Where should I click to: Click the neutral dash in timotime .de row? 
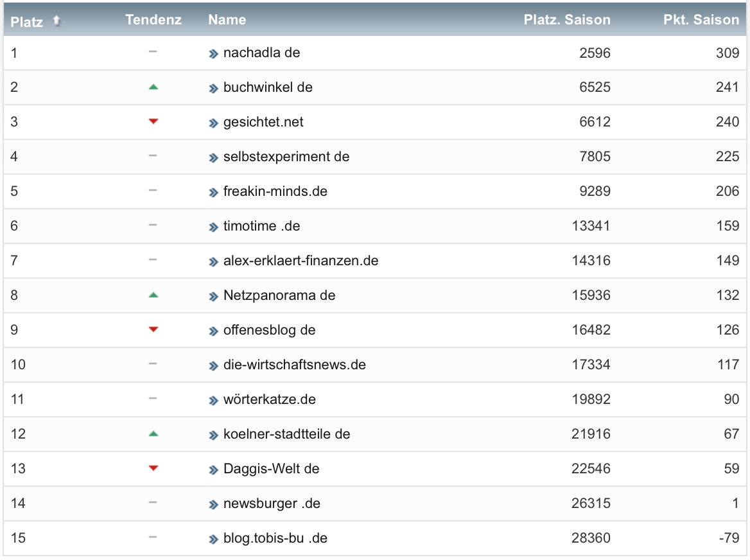pos(153,225)
